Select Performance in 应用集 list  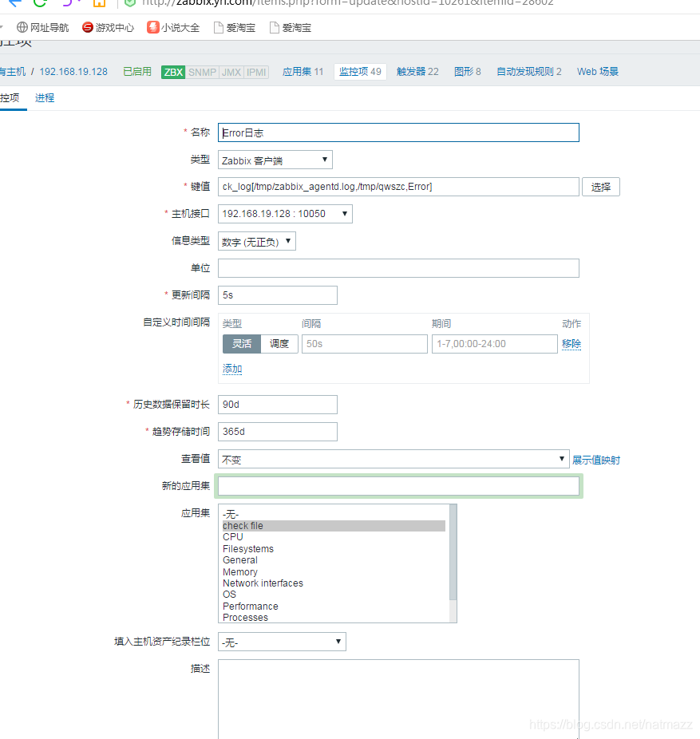click(x=334, y=606)
